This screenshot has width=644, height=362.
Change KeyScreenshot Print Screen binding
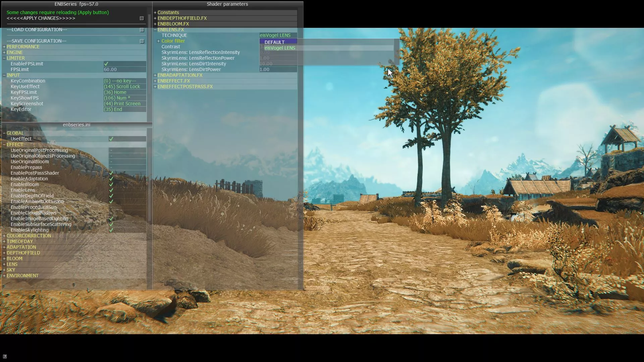coord(124,104)
